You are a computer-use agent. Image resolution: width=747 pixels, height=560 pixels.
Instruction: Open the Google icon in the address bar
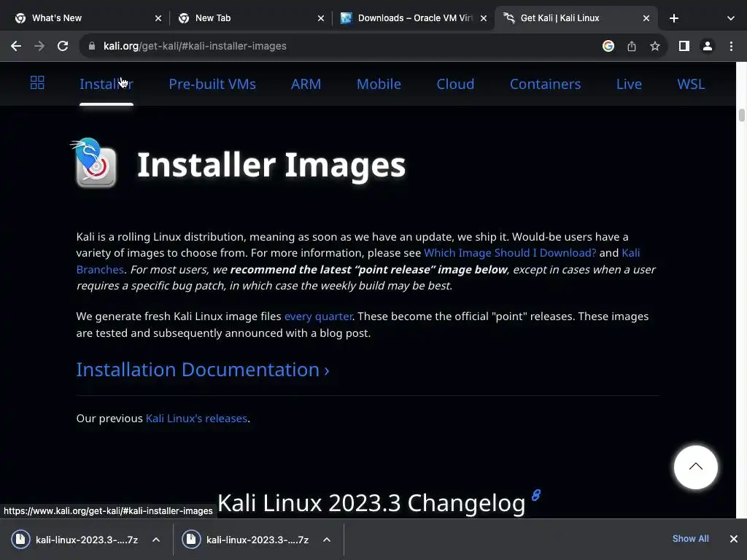point(608,46)
